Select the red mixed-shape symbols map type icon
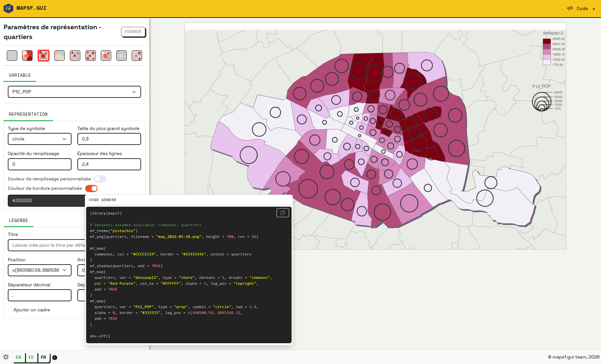Viewport: 601px width, 364px height. pos(91,56)
